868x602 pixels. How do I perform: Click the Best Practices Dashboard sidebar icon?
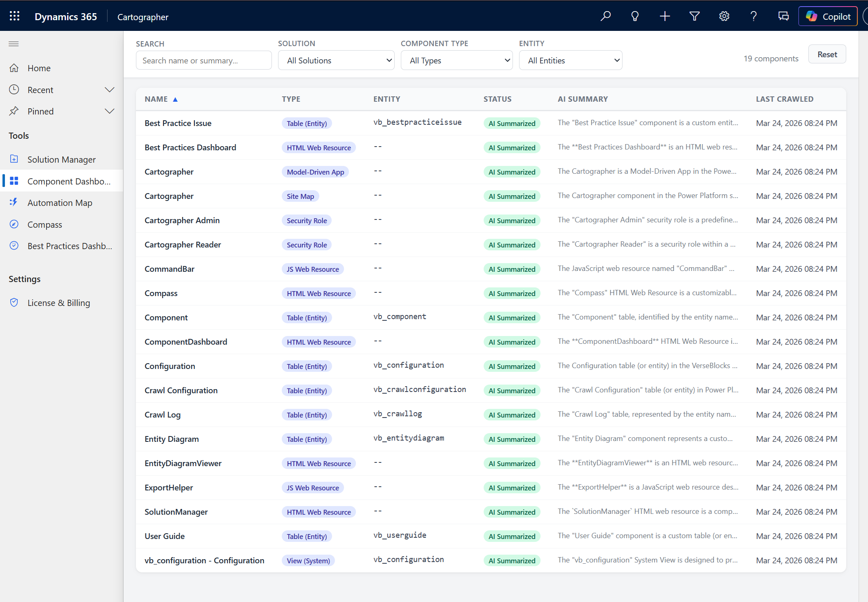pyautogui.click(x=14, y=245)
